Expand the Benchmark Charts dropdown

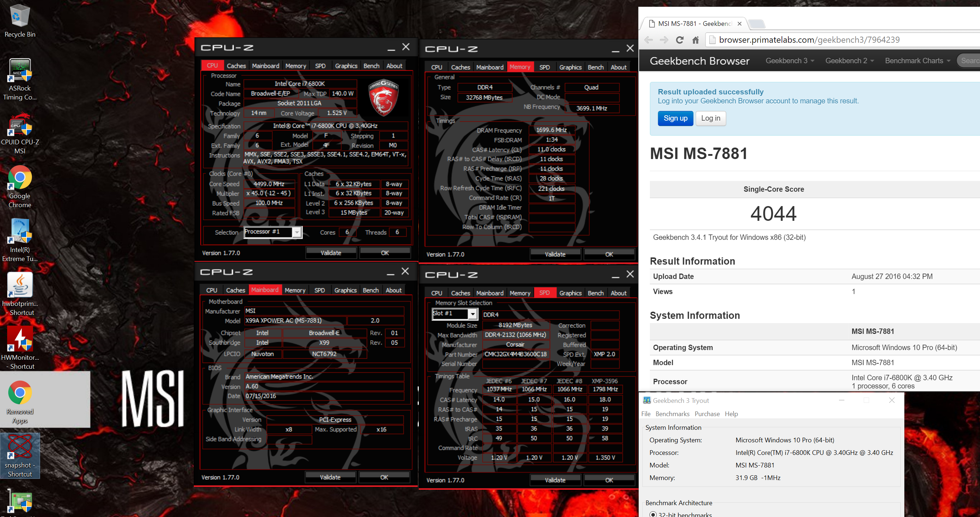coord(918,61)
